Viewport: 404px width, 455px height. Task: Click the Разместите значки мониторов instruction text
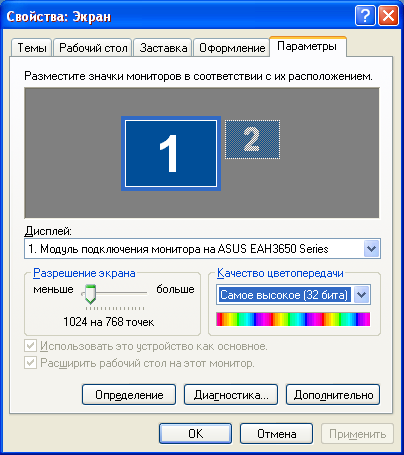[x=198, y=76]
